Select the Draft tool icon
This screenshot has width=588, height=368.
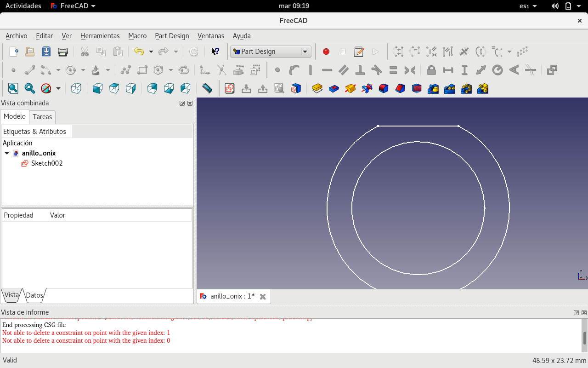point(417,88)
